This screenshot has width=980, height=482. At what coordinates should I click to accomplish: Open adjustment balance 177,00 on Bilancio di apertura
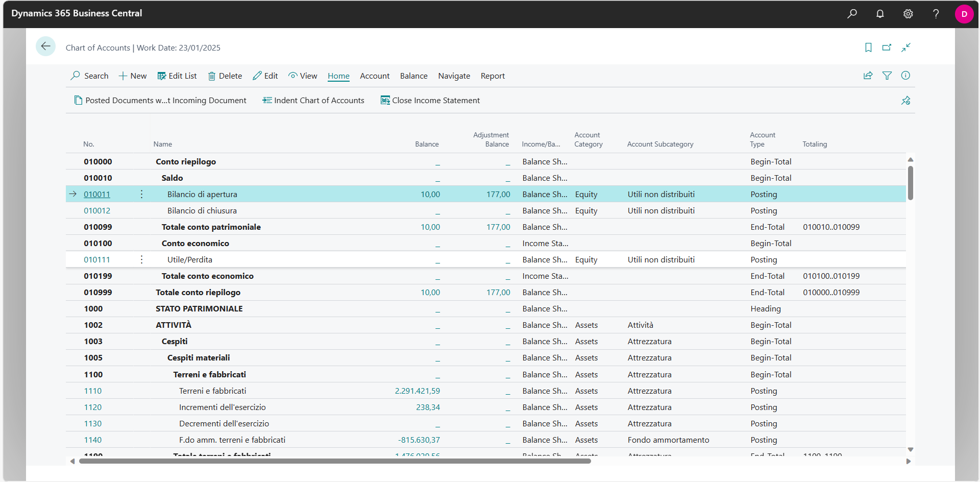click(x=498, y=194)
